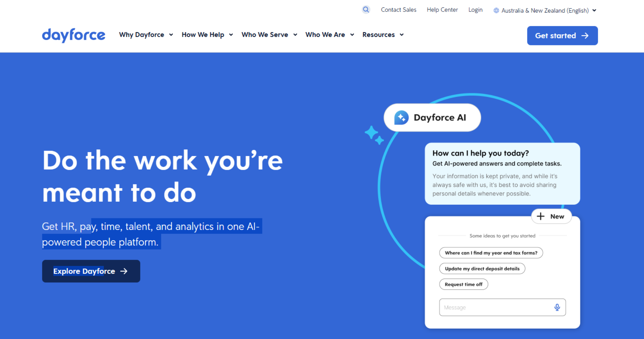The height and width of the screenshot is (339, 644).
Task: Click the arrow icon inside Explore Dayforce
Action: coord(124,271)
